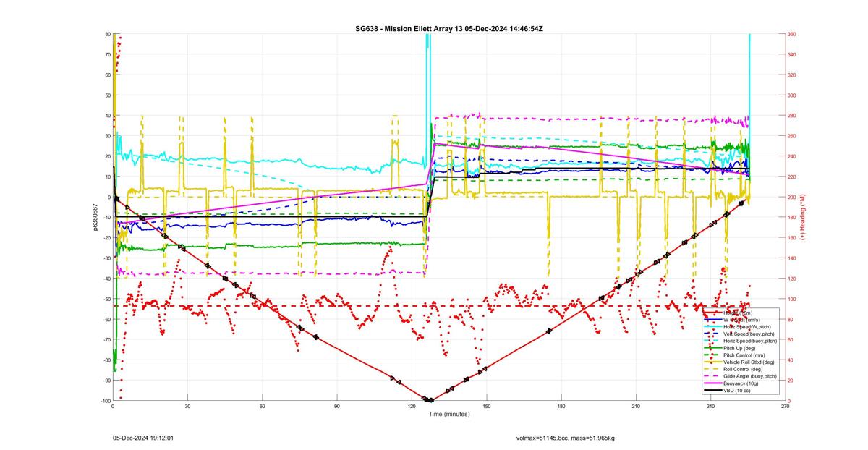Click the green line swatch beside Pitch Up
The image size is (868, 450).
click(713, 348)
